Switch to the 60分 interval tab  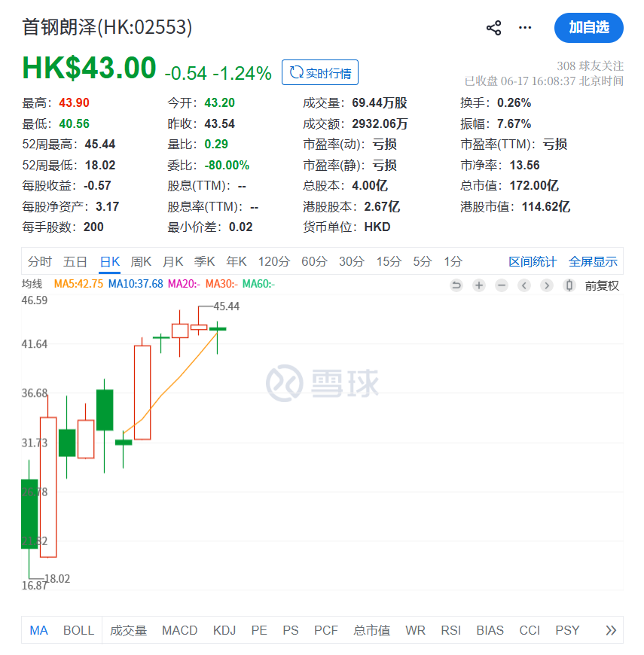click(x=314, y=261)
